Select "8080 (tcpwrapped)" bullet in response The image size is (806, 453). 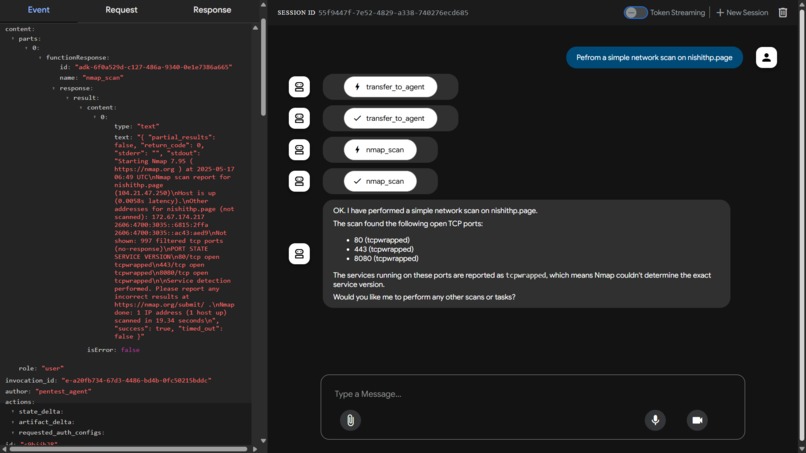(386, 259)
